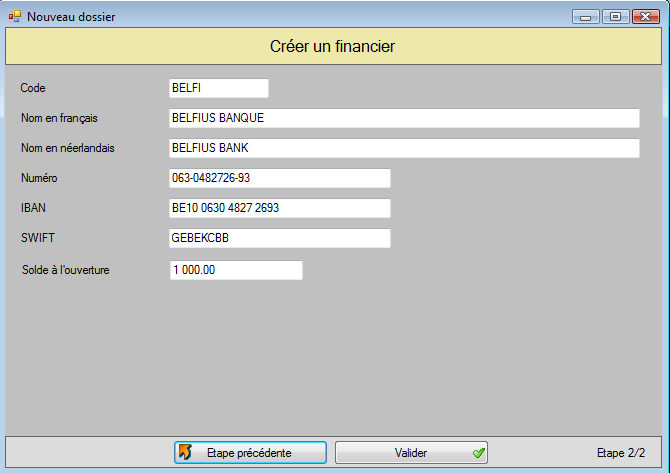Click the Nouveau dossier window title text

click(70, 17)
